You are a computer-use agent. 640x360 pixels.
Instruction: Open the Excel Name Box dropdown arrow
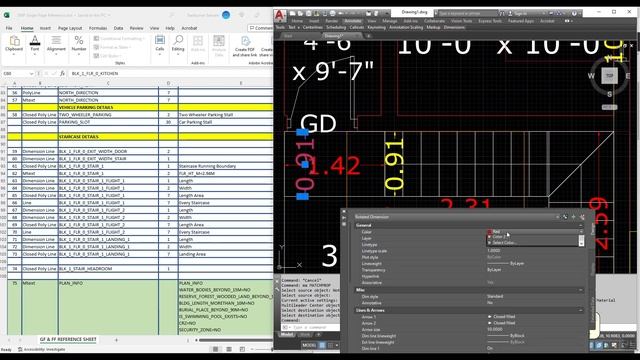tap(31, 73)
